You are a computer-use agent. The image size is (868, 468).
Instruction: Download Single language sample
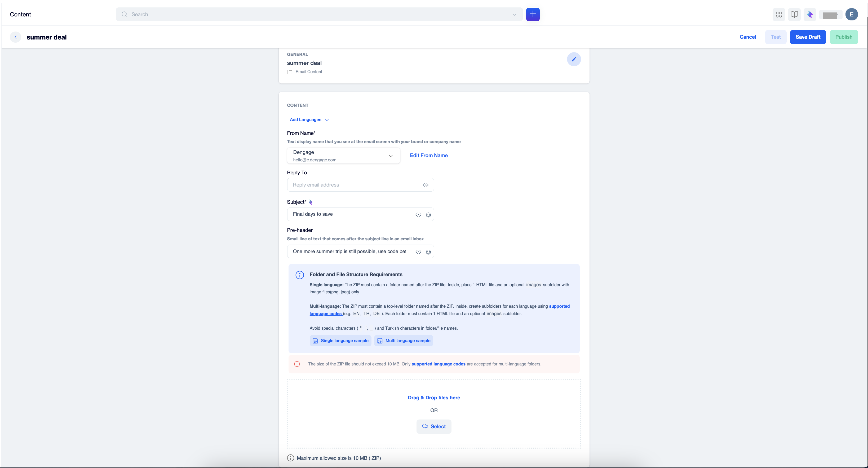(340, 341)
